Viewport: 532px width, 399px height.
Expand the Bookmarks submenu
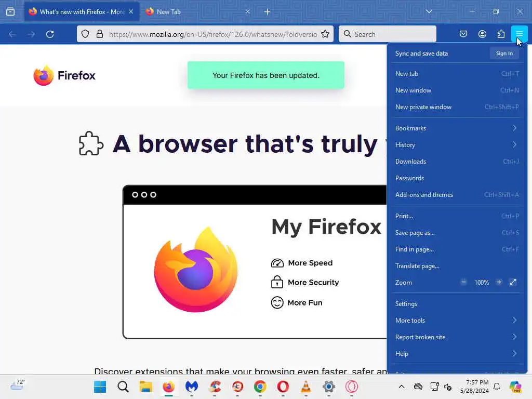tap(457, 128)
